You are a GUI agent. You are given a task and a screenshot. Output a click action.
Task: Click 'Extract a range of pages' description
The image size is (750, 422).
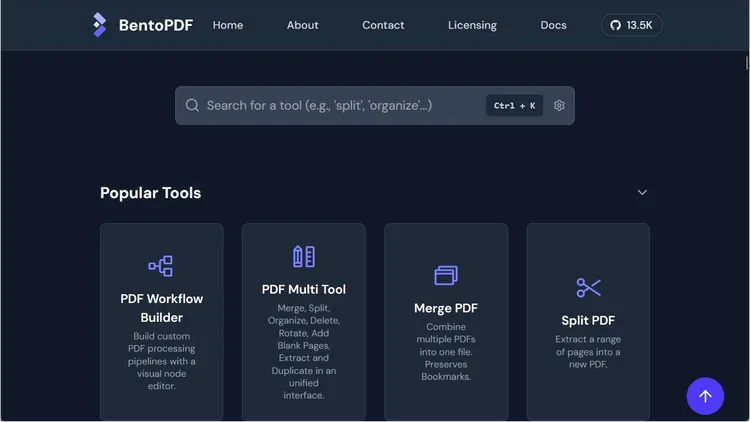click(588, 352)
